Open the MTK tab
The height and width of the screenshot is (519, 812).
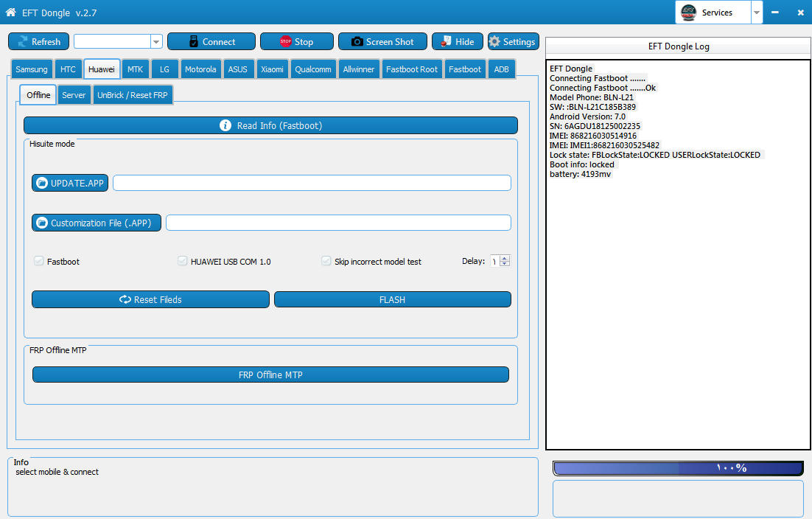pos(135,69)
